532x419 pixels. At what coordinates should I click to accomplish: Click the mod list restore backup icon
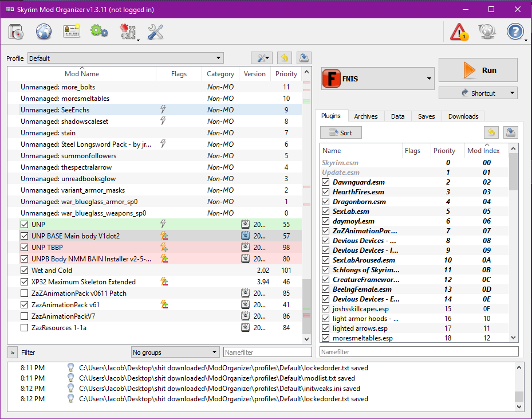pyautogui.click(x=285, y=58)
